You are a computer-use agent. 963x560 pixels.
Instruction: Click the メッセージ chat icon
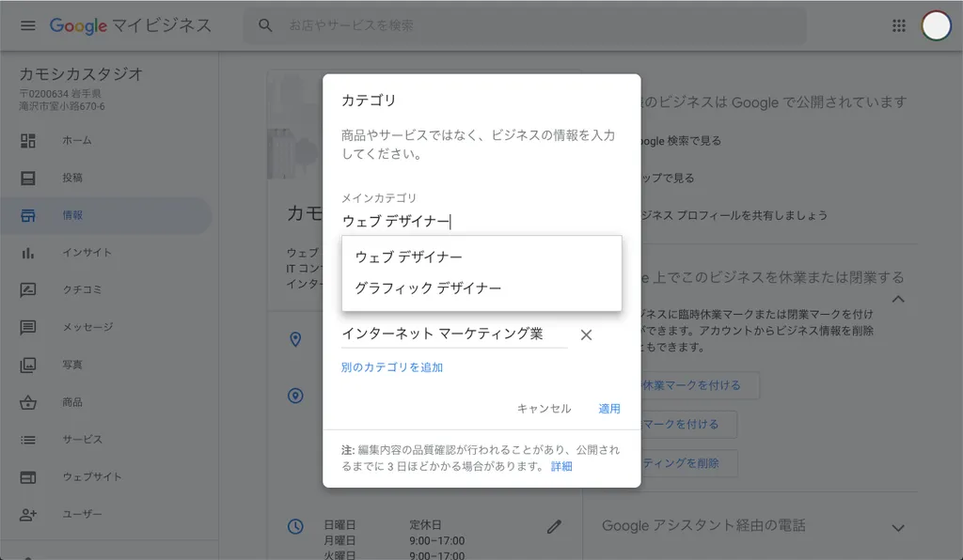point(27,328)
